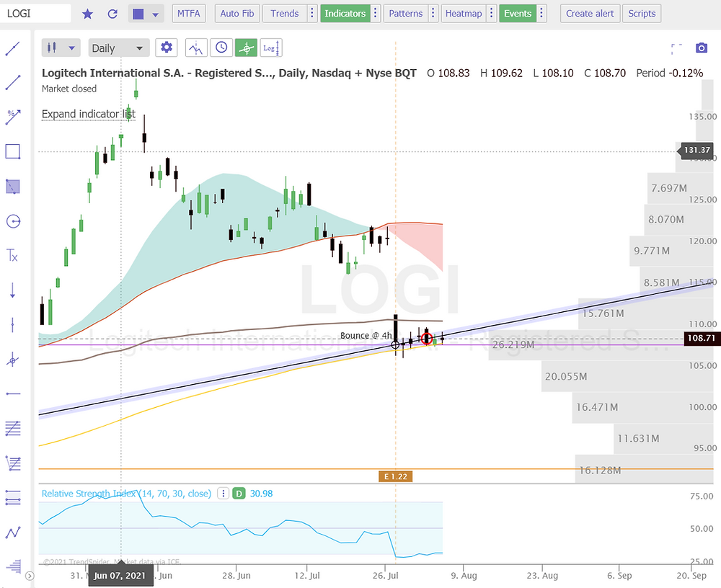
Task: Select the anchored crossing line tool
Action: (x=13, y=360)
